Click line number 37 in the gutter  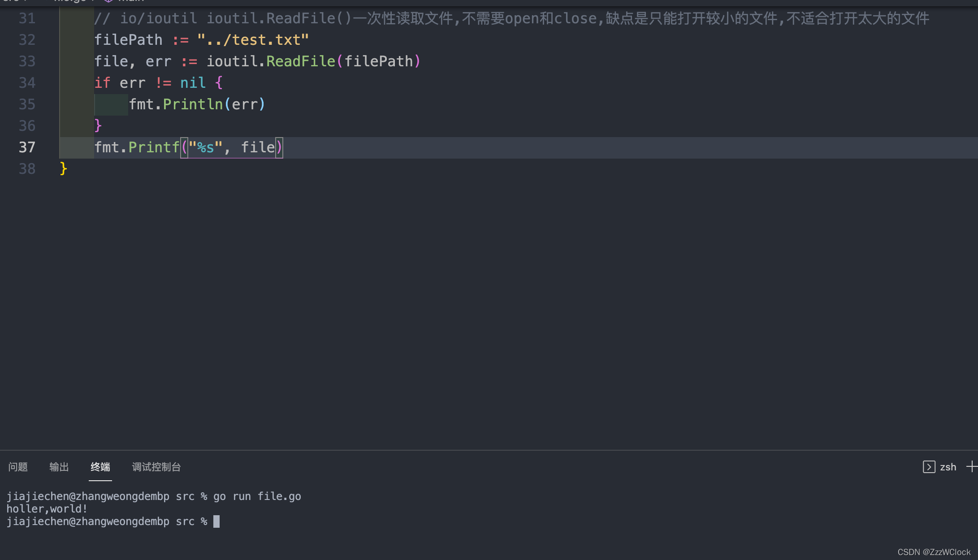27,147
